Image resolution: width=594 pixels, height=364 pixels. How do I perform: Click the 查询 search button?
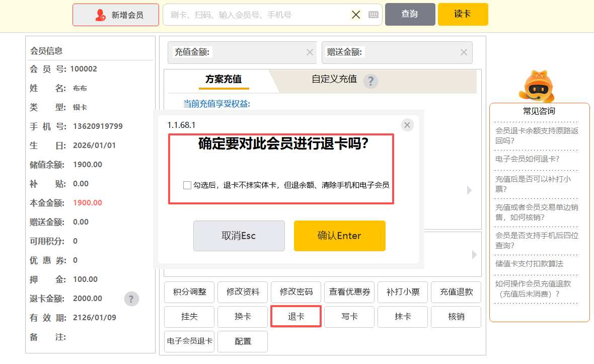point(410,14)
